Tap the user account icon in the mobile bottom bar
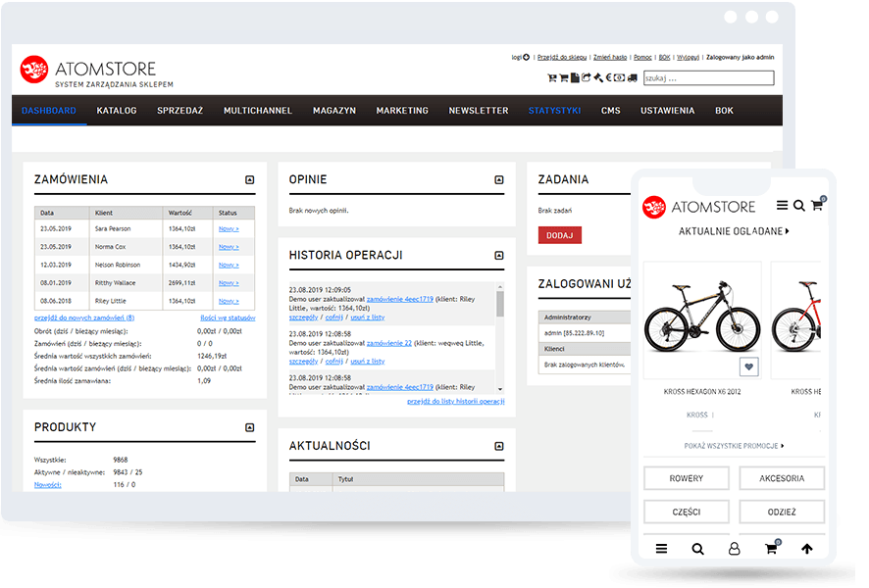The width and height of the screenshot is (869, 588). coord(734,549)
